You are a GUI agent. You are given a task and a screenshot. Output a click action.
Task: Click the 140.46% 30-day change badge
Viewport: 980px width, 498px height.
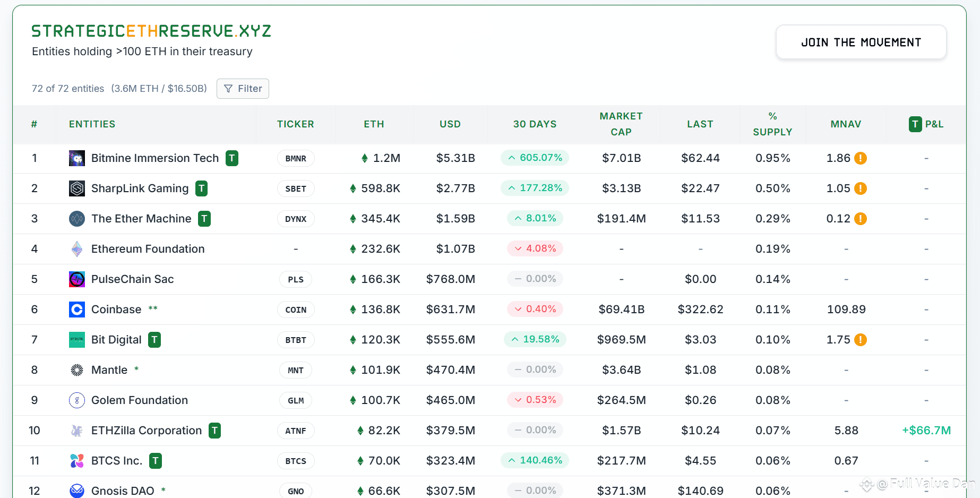point(535,460)
